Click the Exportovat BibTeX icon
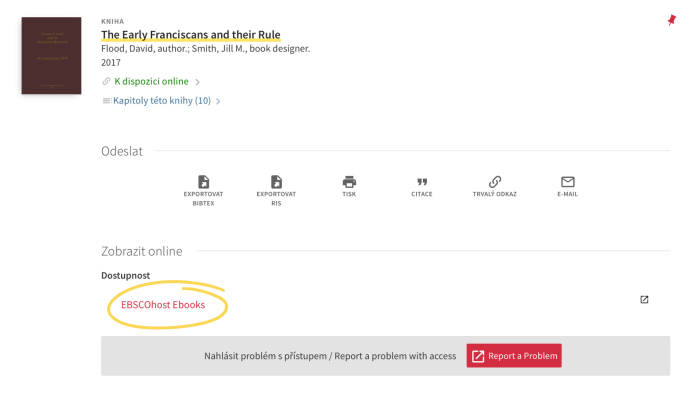Screen dimensions: 700x394 pos(204,182)
